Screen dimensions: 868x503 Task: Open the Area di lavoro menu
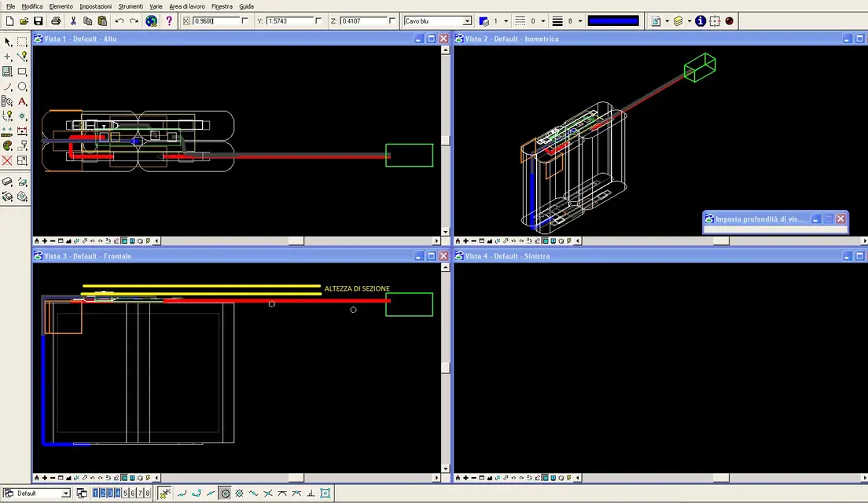pyautogui.click(x=186, y=6)
